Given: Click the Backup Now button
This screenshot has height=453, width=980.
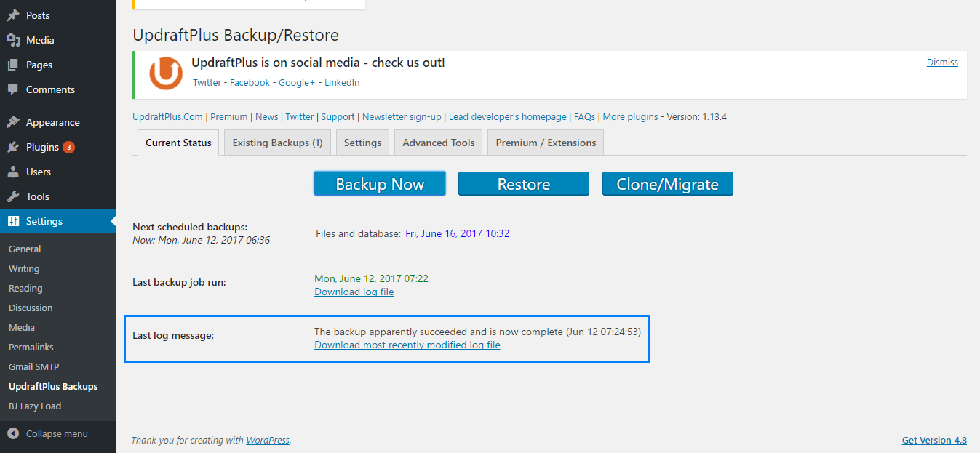Looking at the screenshot, I should [380, 184].
